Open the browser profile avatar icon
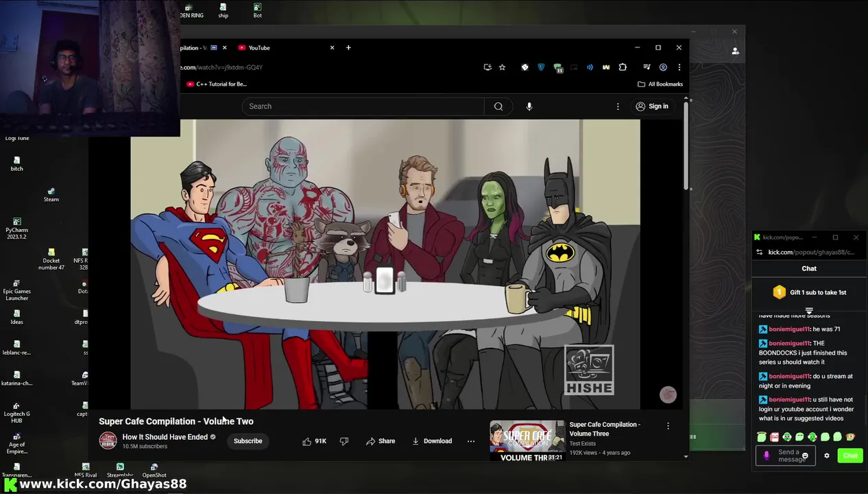The image size is (868, 494). pos(663,67)
